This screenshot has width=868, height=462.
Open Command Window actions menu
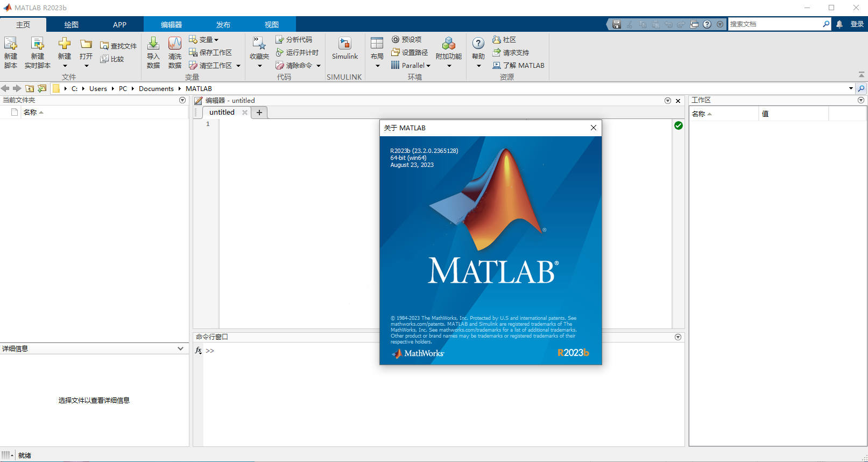[x=678, y=337]
